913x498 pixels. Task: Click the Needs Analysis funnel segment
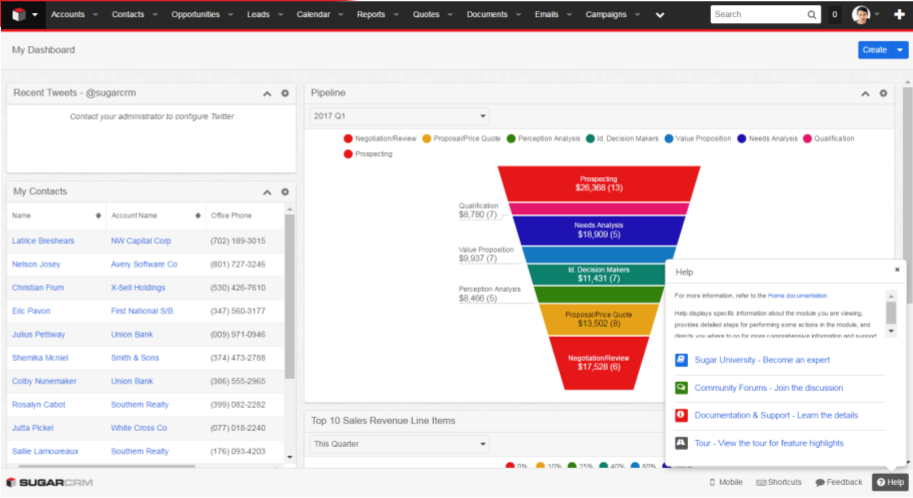tap(599, 230)
